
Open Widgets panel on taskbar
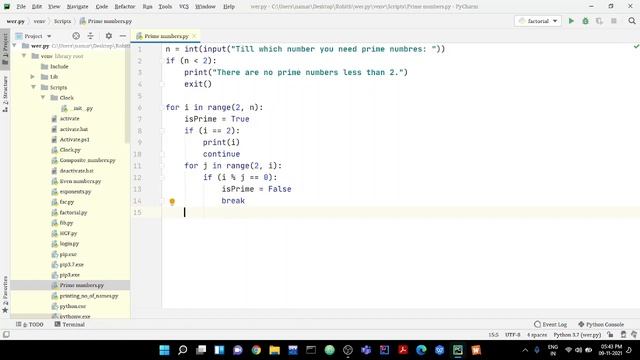[219, 350]
